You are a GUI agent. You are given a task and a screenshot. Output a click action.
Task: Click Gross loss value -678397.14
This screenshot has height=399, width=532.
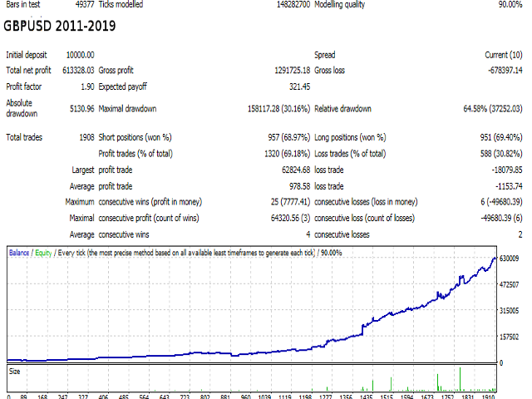[505, 70]
